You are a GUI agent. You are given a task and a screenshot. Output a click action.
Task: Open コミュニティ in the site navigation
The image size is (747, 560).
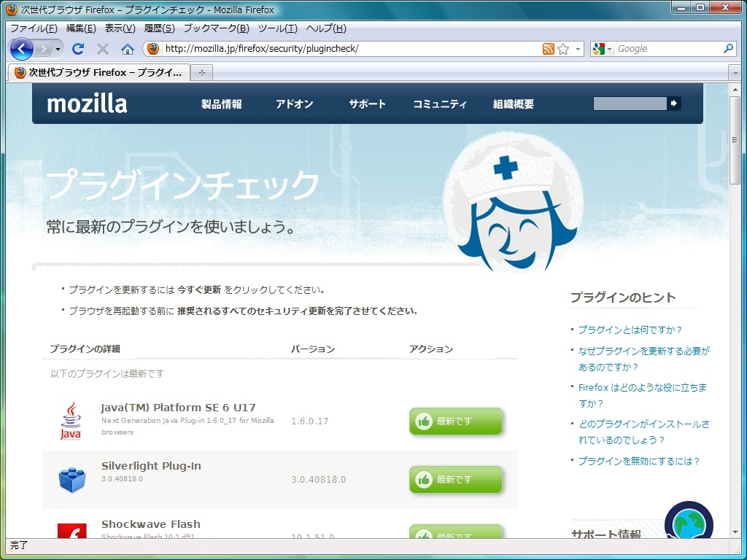(440, 104)
